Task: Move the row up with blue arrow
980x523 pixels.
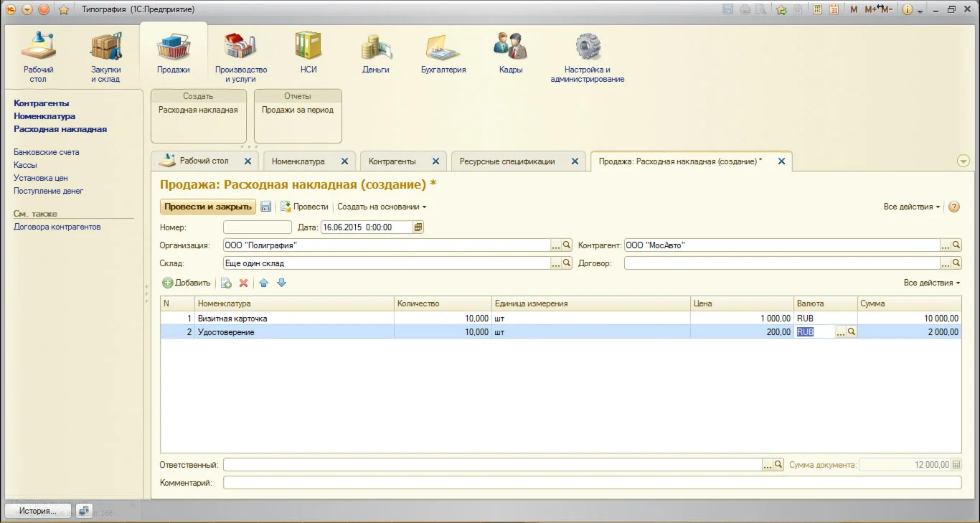Action: (x=264, y=283)
